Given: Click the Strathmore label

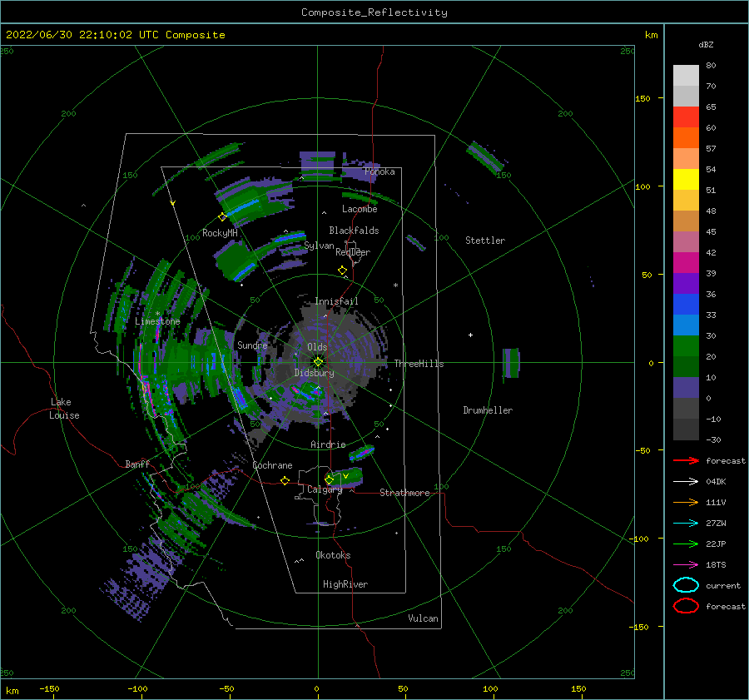Looking at the screenshot, I should point(404,493).
